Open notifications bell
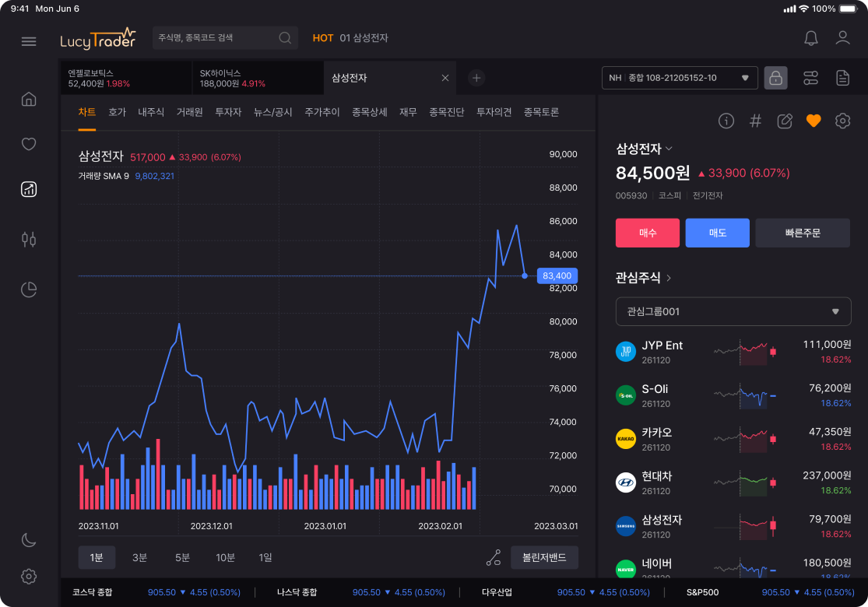This screenshot has width=868, height=607. point(811,38)
